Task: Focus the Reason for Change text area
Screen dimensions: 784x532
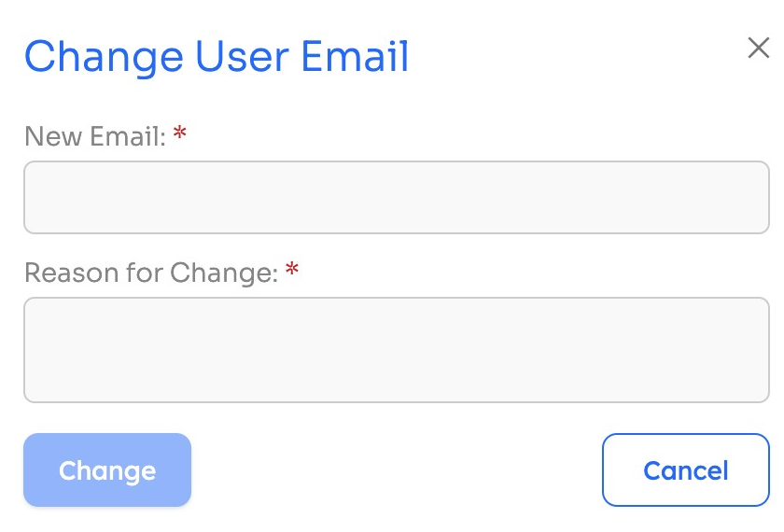Action: pyautogui.click(x=397, y=349)
